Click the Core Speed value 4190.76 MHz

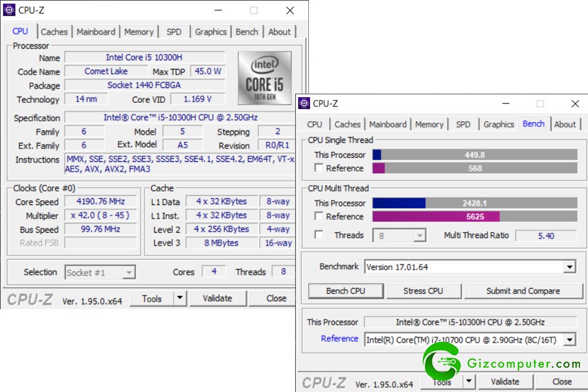coord(100,201)
